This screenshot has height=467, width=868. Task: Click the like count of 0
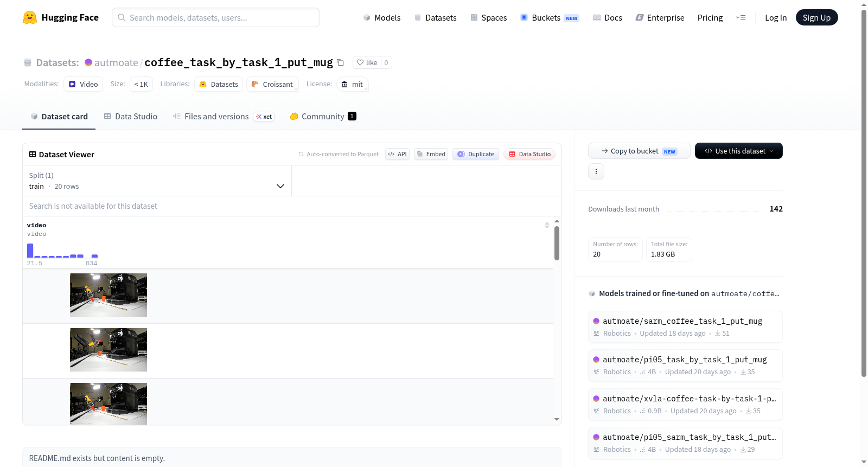386,62
